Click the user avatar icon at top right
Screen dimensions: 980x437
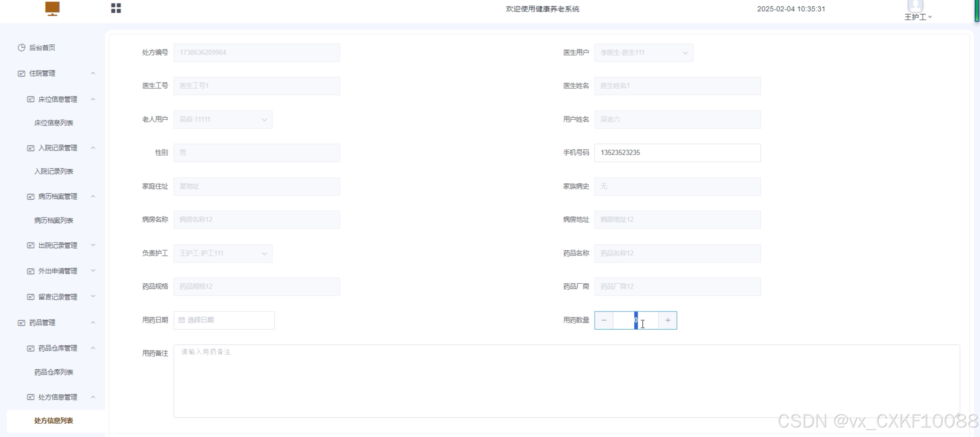[915, 5]
